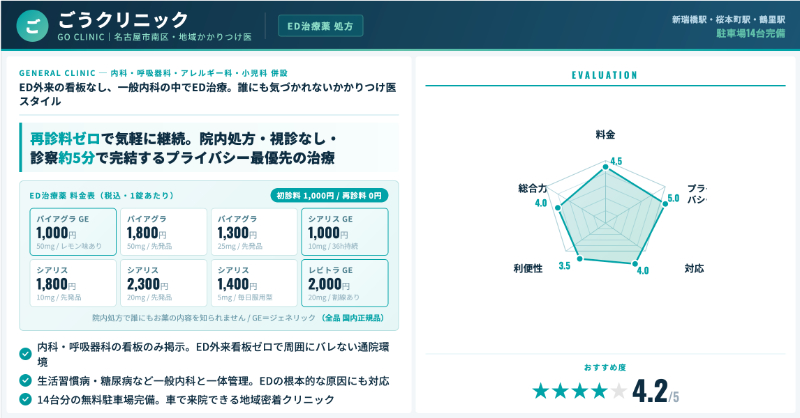Screen dimensions: 800x418
Task: Click the fifth grey rating star
Action: (x=619, y=390)
